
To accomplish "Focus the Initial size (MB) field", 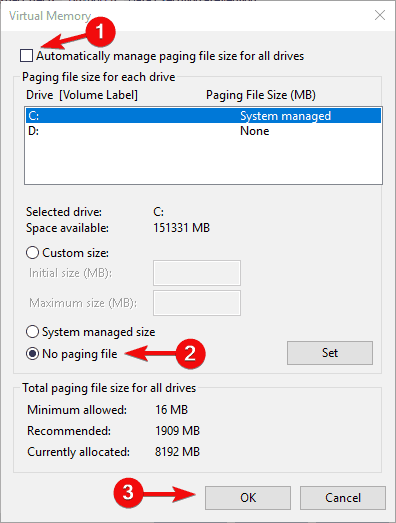I will (197, 273).
